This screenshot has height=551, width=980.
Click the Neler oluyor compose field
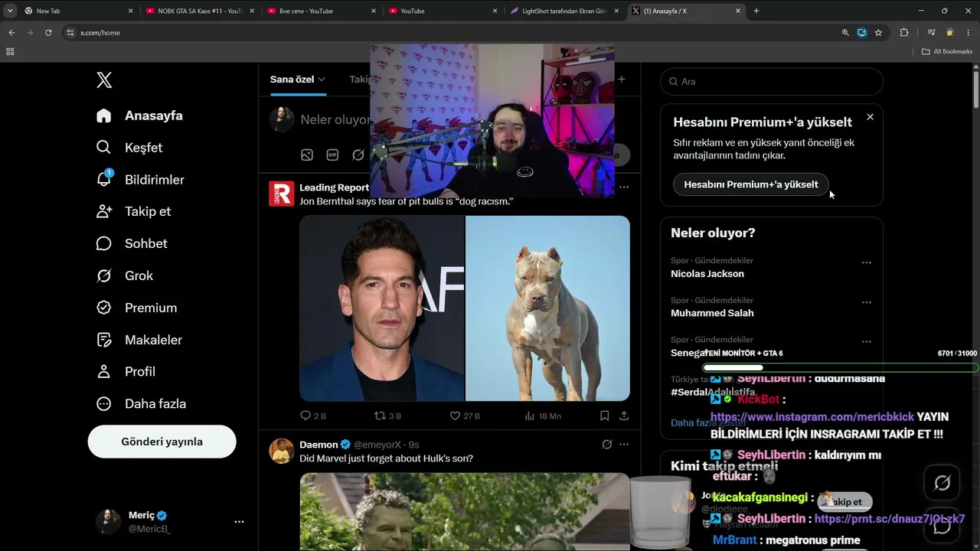(335, 120)
